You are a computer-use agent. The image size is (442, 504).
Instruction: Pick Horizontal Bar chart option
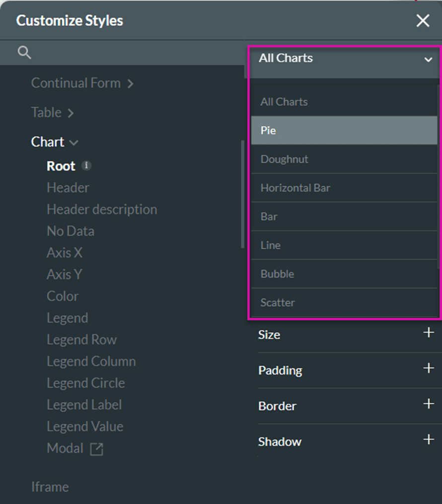click(x=344, y=188)
